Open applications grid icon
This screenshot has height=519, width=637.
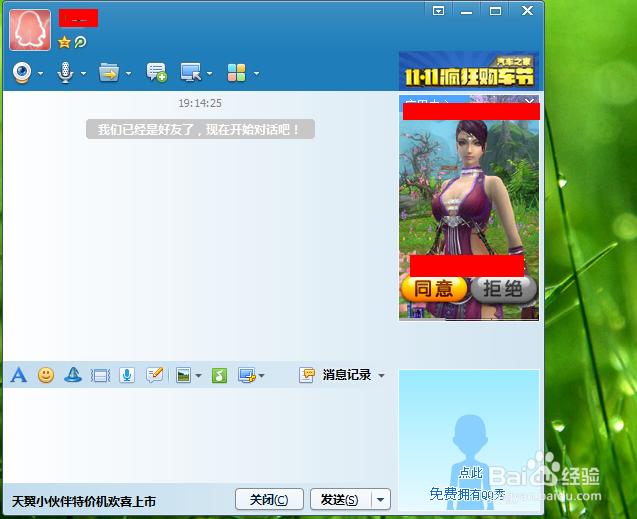236,73
